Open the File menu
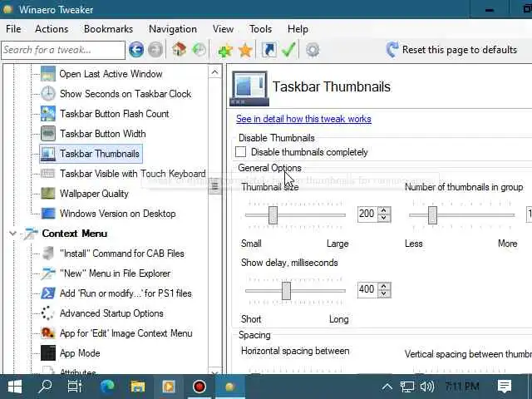Image resolution: width=532 pixels, height=399 pixels. pyautogui.click(x=13, y=29)
